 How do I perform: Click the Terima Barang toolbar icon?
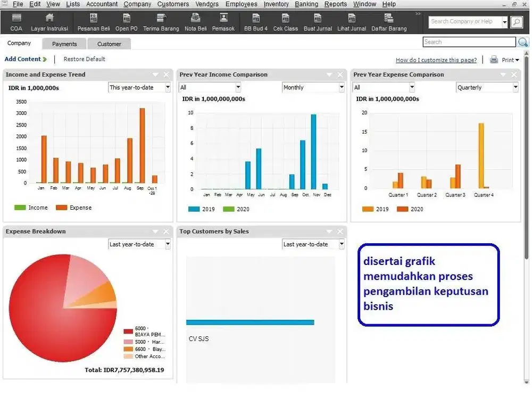tap(161, 19)
